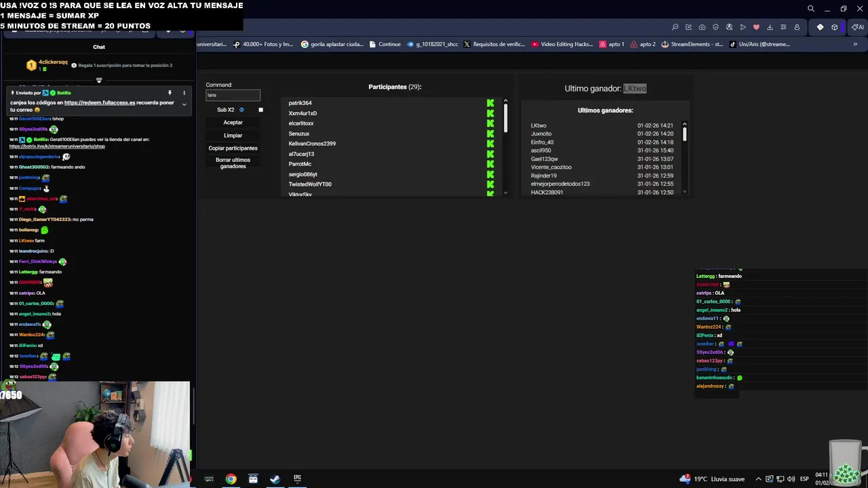Click username Diego_GamerYT042323 in chat

(x=45, y=220)
